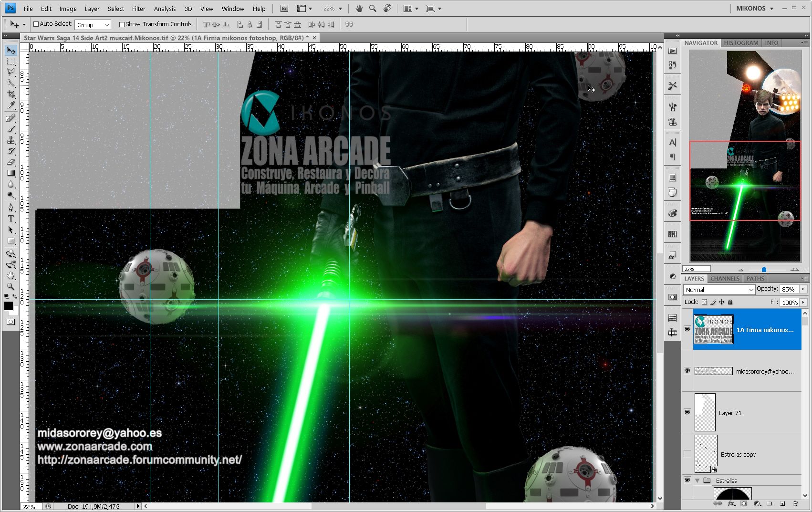
Task: Delete the selected layer via trash icon
Action: tap(795, 503)
